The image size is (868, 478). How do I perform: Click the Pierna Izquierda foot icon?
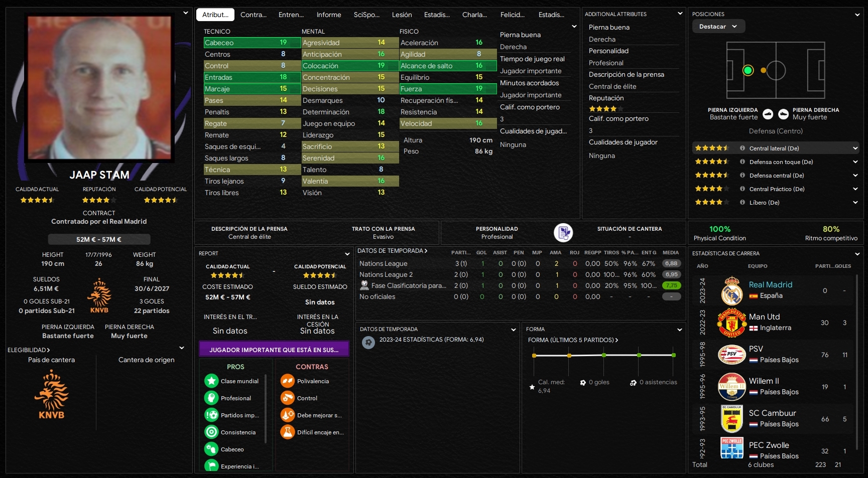(x=768, y=114)
